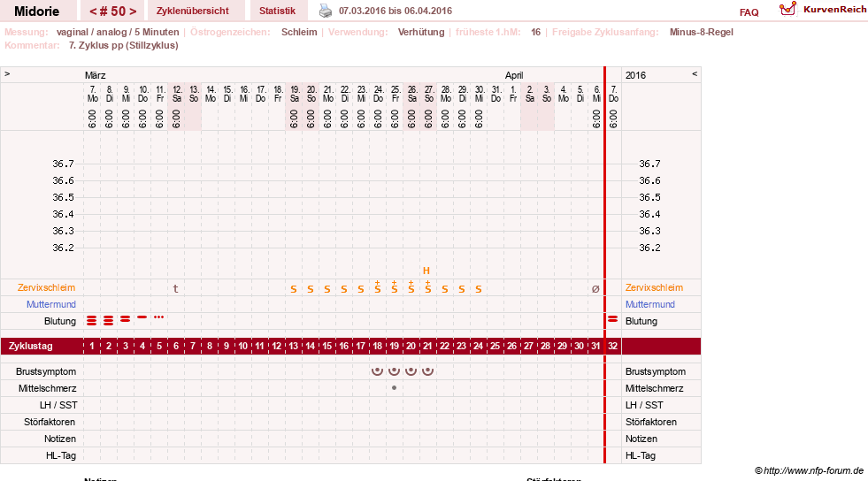Click the chart's top-left '>' arrow
The width and height of the screenshot is (868, 481).
[7, 73]
